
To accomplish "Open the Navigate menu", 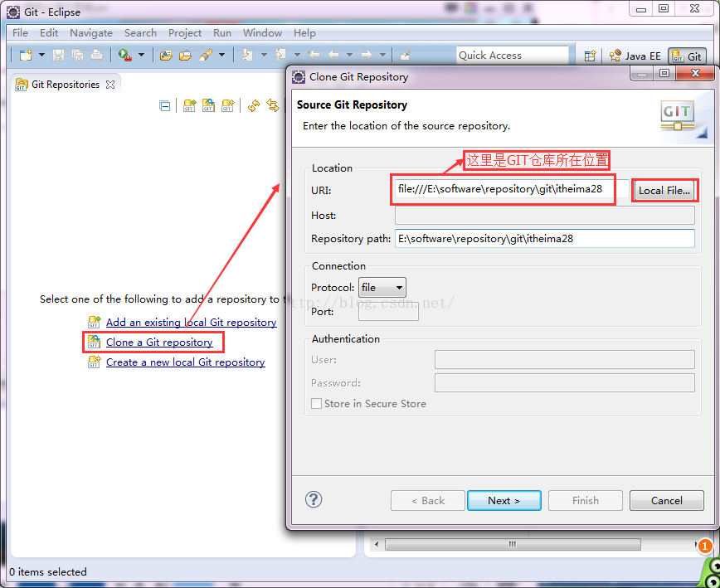I will pyautogui.click(x=91, y=33).
